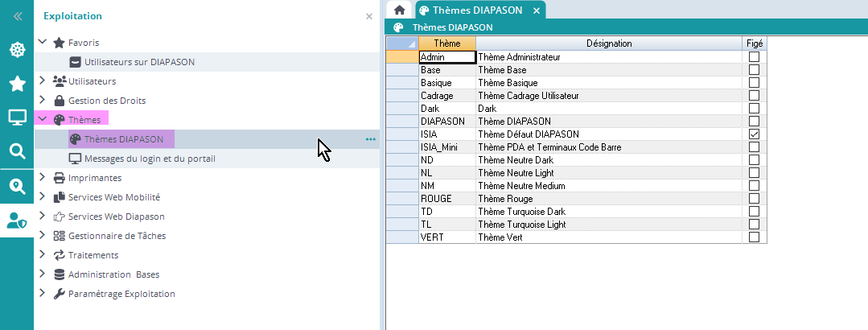868x330 pixels.
Task: Collapse sidebar with double chevron icon
Action: coord(17,16)
